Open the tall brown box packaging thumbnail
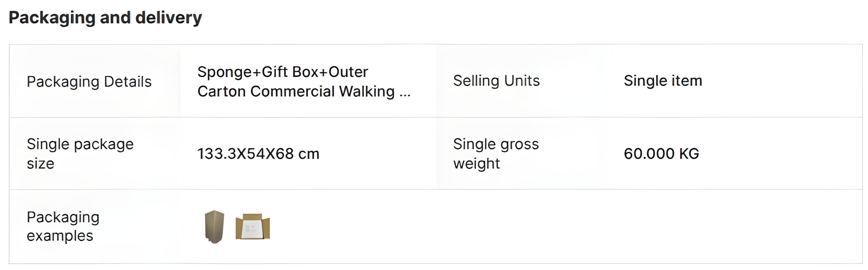This screenshot has height=270, width=868. pos(214,227)
